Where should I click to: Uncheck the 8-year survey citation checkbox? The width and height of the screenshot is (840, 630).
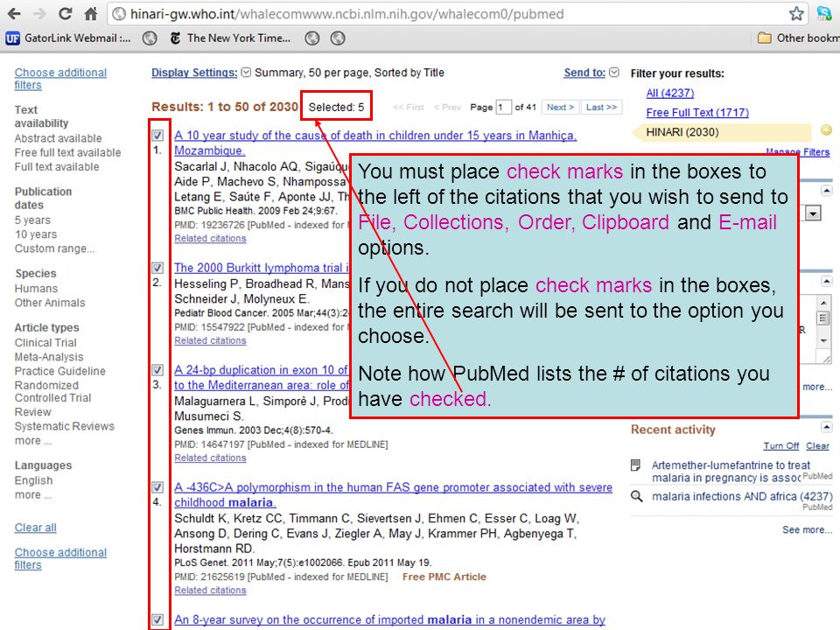coord(157,619)
